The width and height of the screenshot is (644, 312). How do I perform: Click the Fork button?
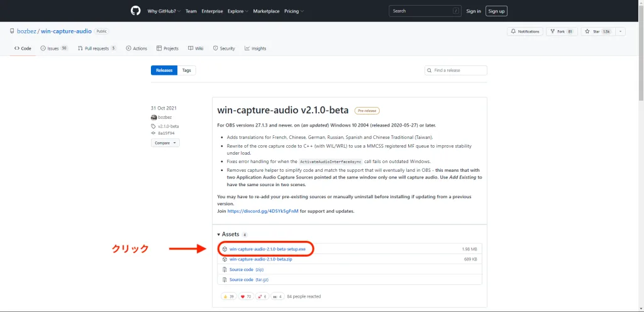pyautogui.click(x=562, y=31)
